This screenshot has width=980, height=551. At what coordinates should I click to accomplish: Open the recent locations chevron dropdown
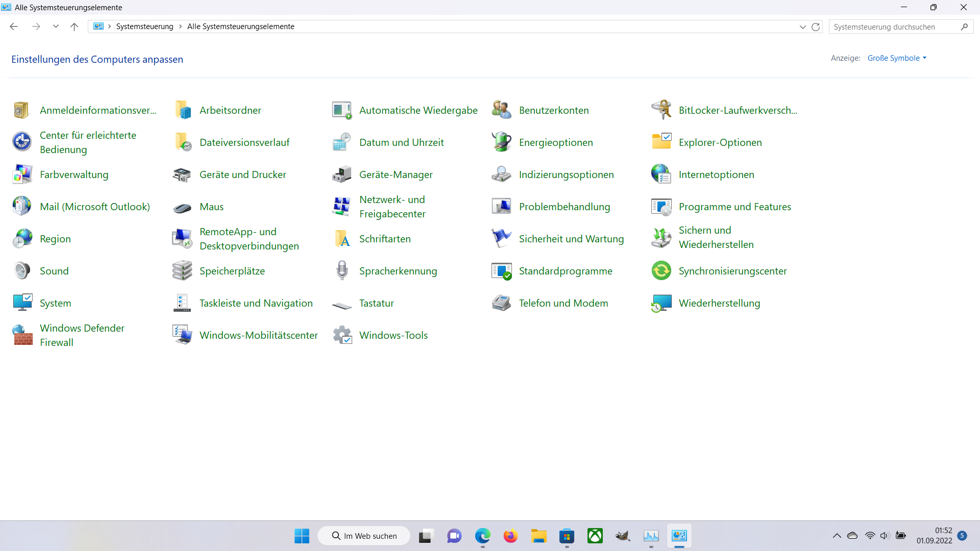tap(56, 27)
